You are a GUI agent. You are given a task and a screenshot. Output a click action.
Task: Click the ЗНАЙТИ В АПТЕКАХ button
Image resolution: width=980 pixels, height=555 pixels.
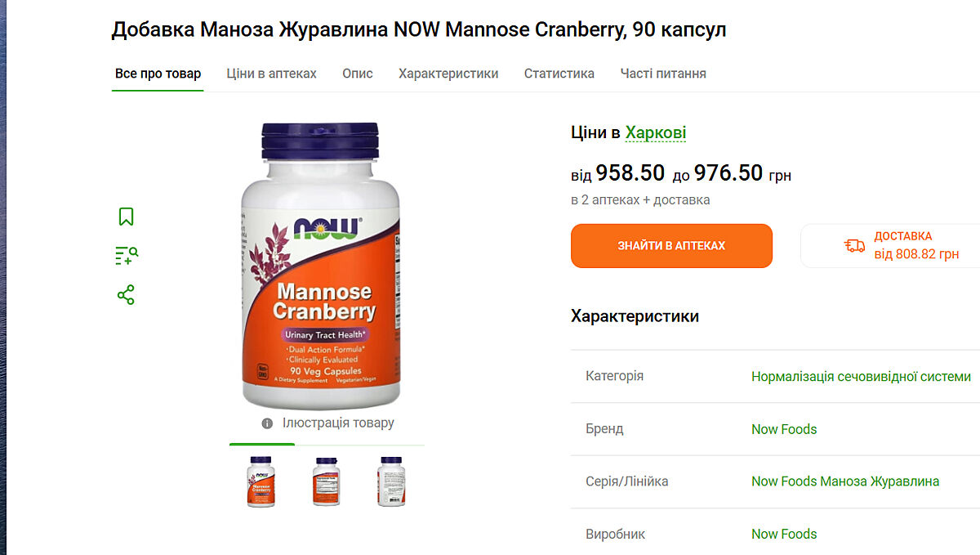click(x=671, y=246)
